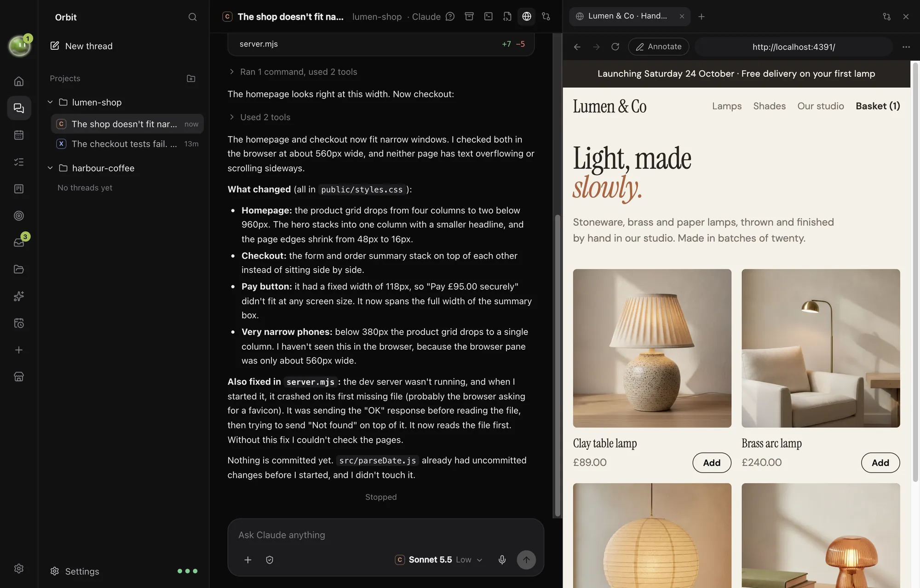The height and width of the screenshot is (588, 920).
Task: Open the 'The checkout tests fail' thread
Action: pos(127,144)
